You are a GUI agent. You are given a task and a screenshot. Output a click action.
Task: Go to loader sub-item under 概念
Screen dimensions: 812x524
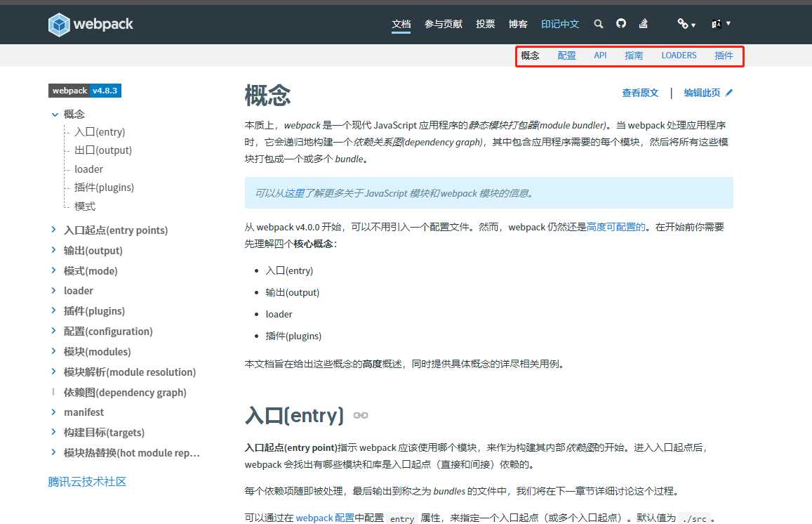pos(88,169)
